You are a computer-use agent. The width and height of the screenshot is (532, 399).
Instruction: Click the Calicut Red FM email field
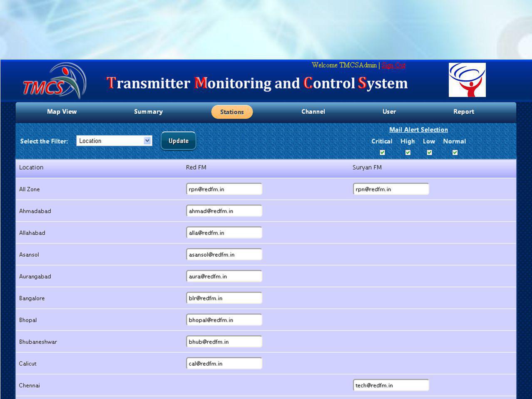coord(224,363)
